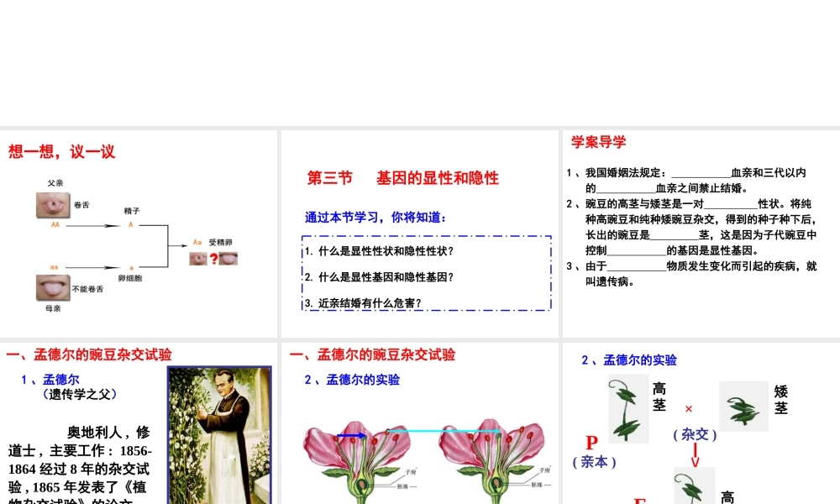Select question 3 近亲结婚有什么危害
The width and height of the screenshot is (840, 504).
363,304
